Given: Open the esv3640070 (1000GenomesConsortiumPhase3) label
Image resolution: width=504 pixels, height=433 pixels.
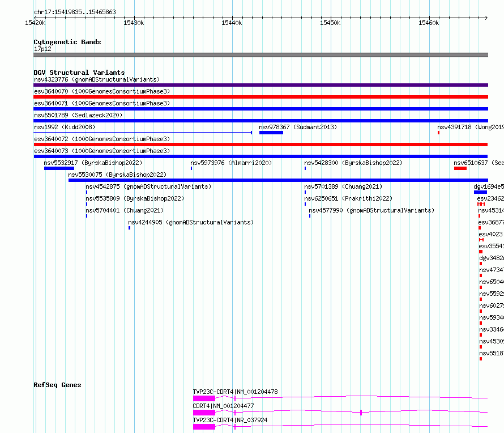Looking at the screenshot, I should tap(102, 91).
